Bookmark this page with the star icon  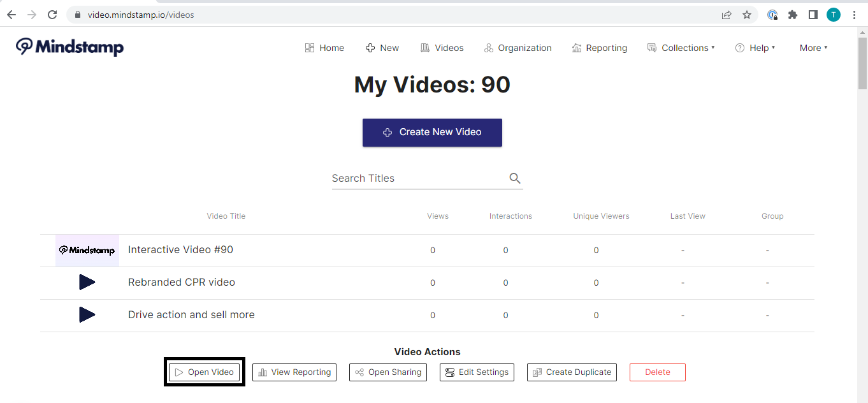[747, 15]
